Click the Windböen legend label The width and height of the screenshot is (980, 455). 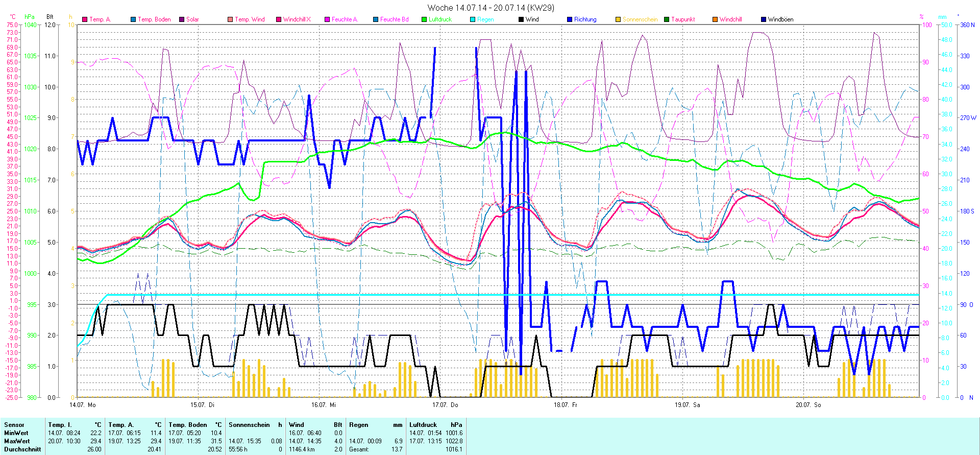780,19
